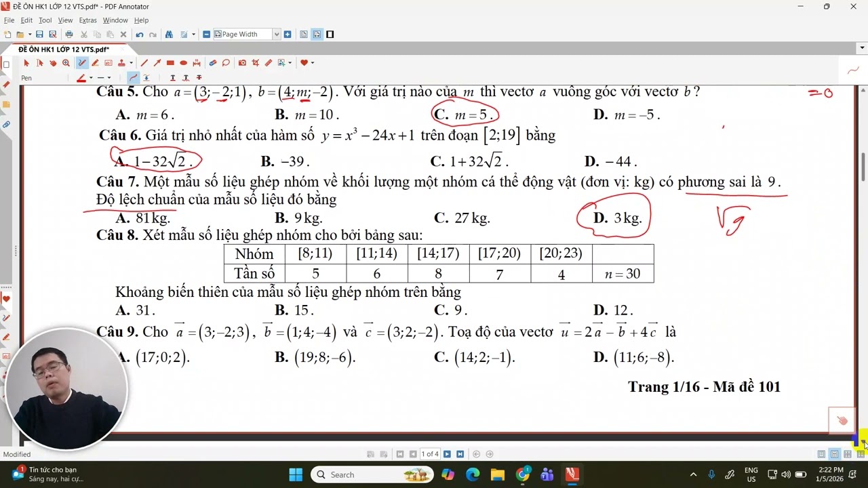Select the Ellipse shape tool
Screen dimensions: 868x488
tap(183, 63)
